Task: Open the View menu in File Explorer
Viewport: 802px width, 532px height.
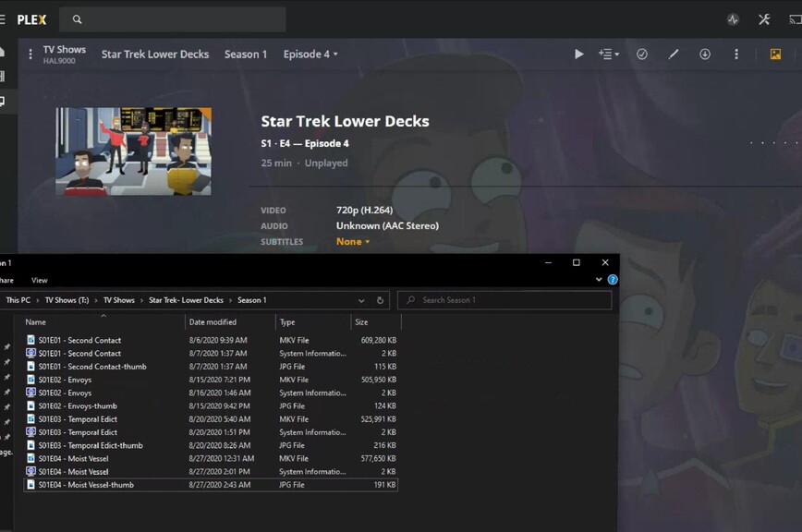Action: (x=40, y=280)
